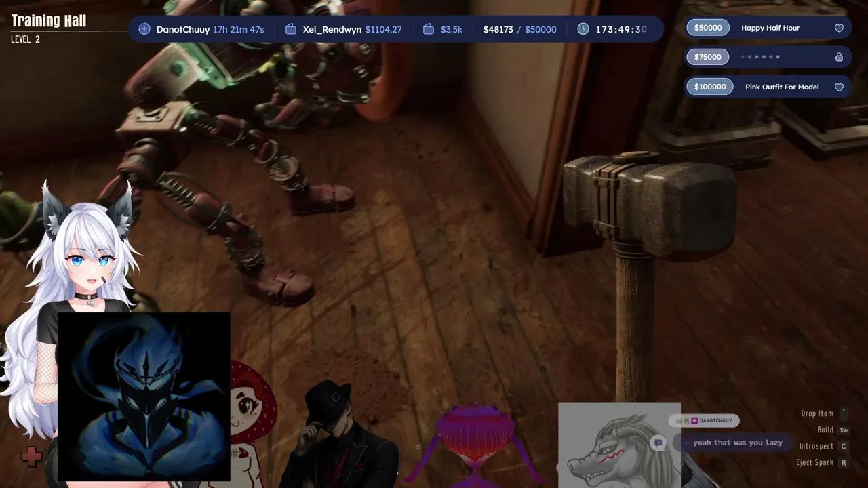Click the clock icon beside the countdown timer
The width and height of the screenshot is (868, 488).
pos(583,29)
